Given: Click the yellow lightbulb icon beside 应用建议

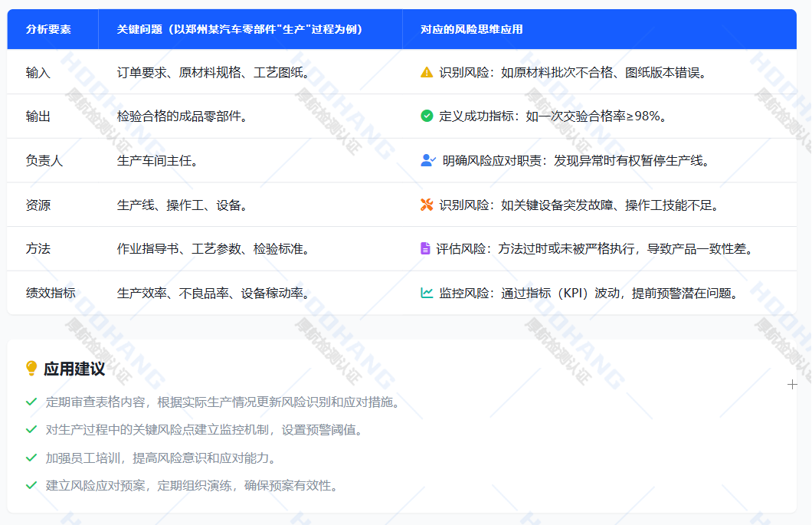Looking at the screenshot, I should [31, 369].
